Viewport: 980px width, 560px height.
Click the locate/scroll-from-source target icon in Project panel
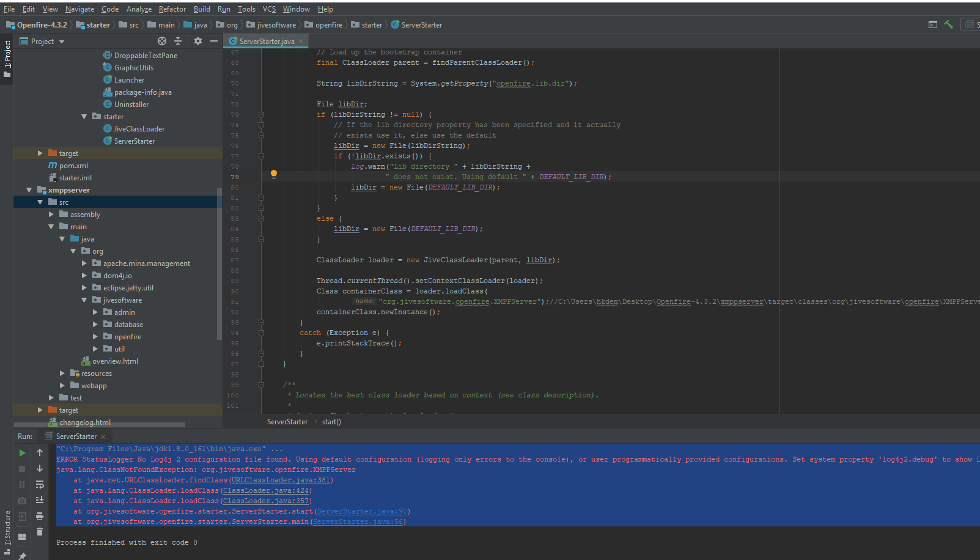162,41
